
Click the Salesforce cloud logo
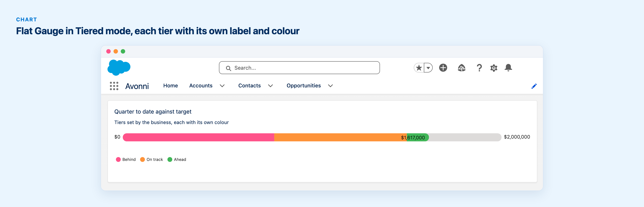pyautogui.click(x=119, y=67)
